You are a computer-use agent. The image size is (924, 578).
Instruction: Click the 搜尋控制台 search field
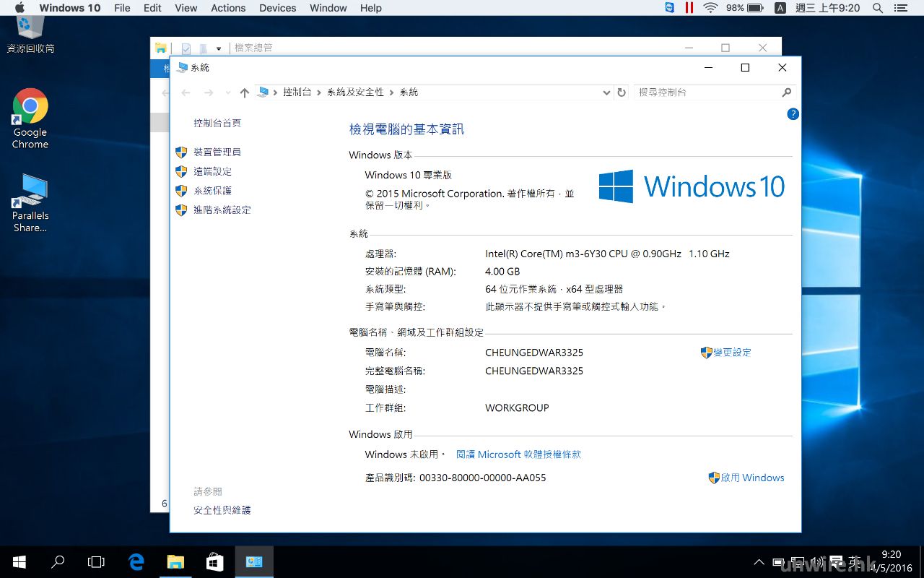(707, 92)
